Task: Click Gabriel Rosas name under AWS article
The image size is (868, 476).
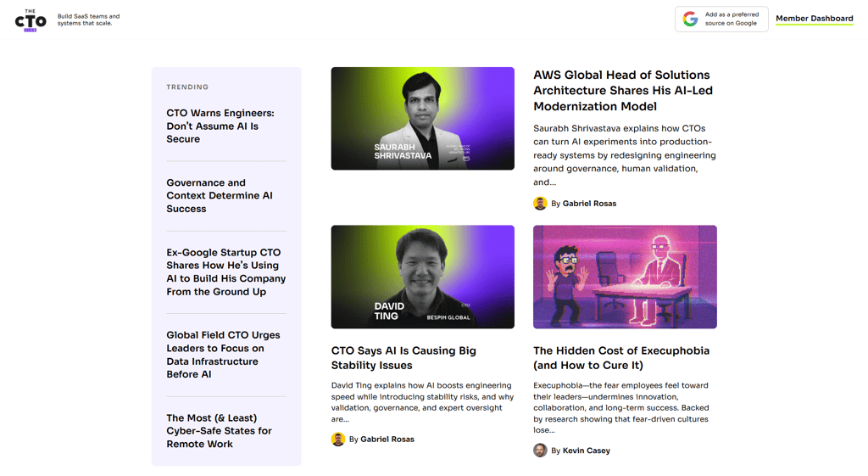Action: tap(589, 204)
